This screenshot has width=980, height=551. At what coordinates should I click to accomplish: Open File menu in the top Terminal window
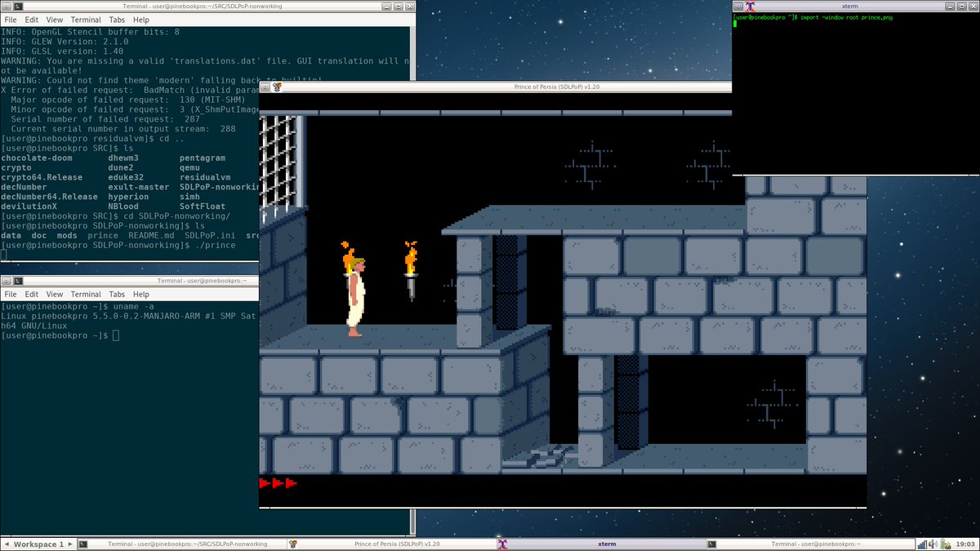11,20
